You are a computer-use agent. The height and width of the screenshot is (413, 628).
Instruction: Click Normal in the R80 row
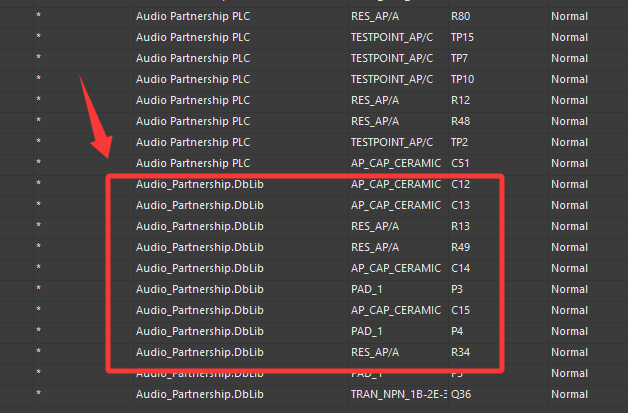(569, 16)
